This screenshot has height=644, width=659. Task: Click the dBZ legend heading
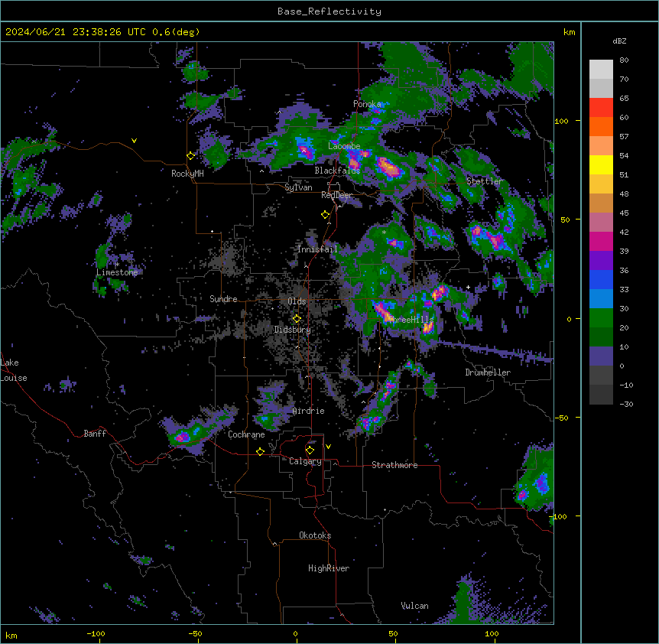click(619, 41)
